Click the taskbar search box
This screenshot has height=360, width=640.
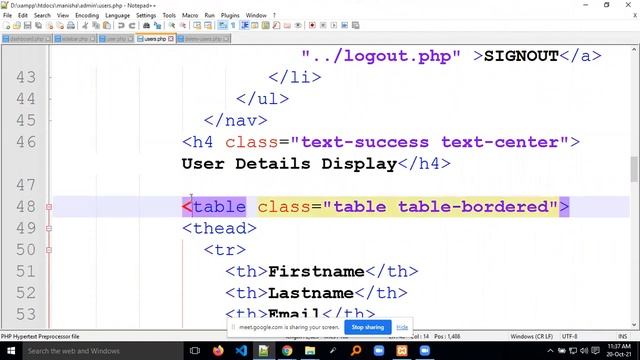(102, 351)
